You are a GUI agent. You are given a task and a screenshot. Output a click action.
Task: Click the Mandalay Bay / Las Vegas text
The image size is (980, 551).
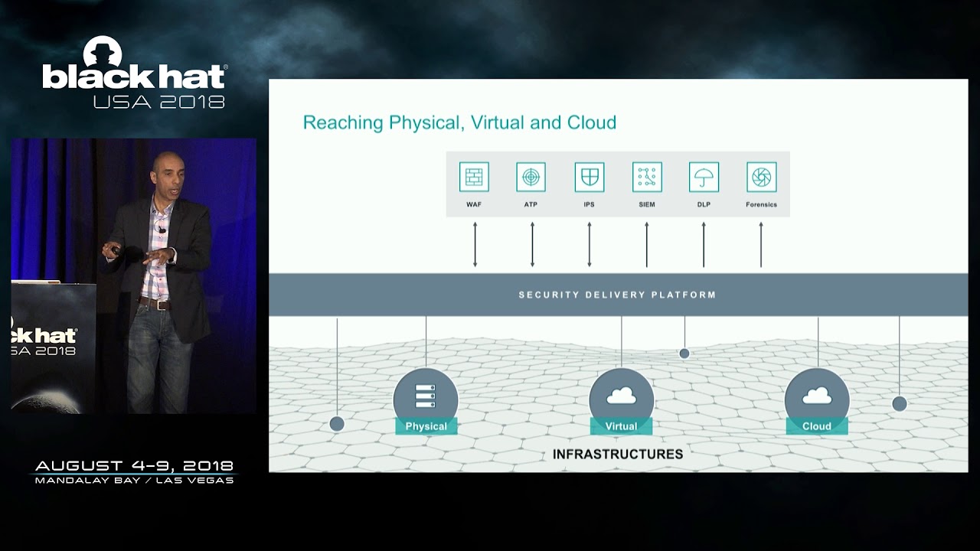134,481
